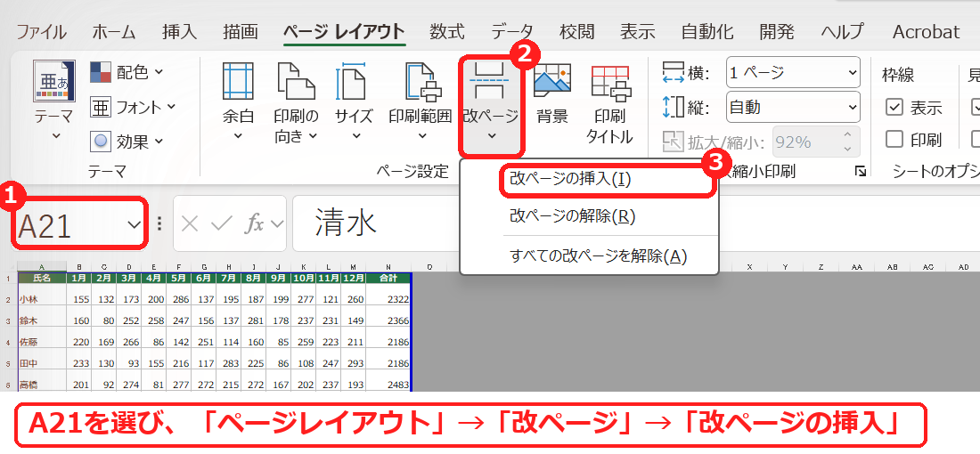
Task: Switch to the 校閲 tab
Action: [577, 31]
